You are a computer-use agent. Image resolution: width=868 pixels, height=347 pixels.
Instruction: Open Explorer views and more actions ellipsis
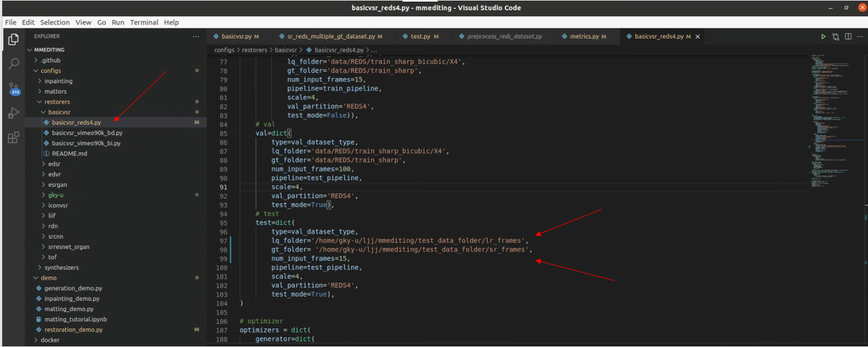click(196, 36)
